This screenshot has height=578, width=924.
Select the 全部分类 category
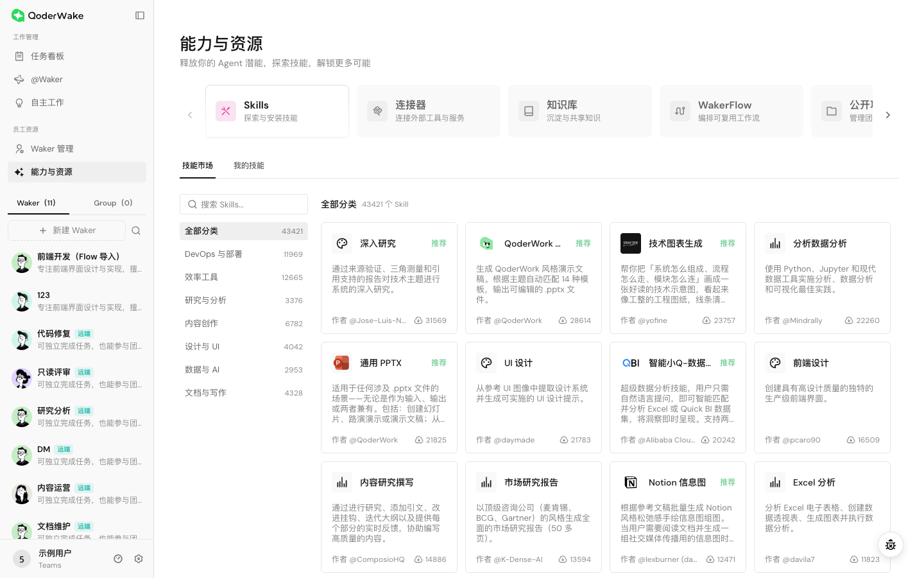point(244,231)
